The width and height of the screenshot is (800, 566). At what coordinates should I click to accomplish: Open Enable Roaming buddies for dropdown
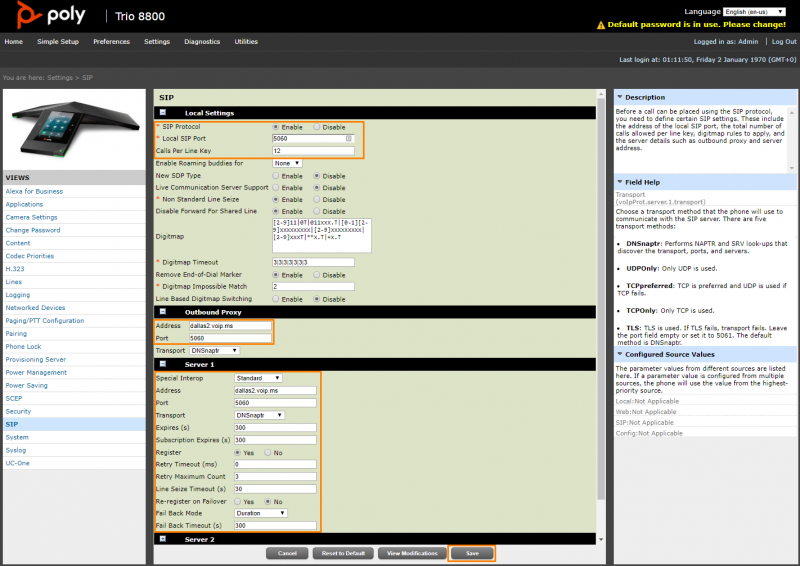(x=287, y=163)
